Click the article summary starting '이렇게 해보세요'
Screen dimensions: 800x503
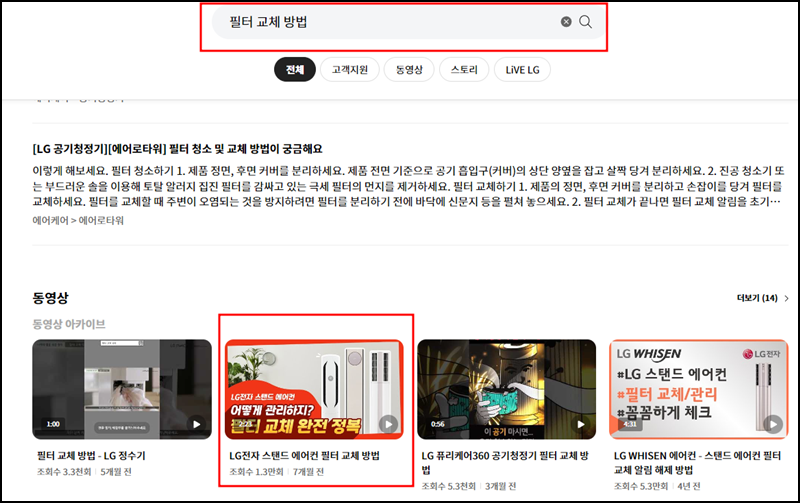pyautogui.click(x=408, y=186)
